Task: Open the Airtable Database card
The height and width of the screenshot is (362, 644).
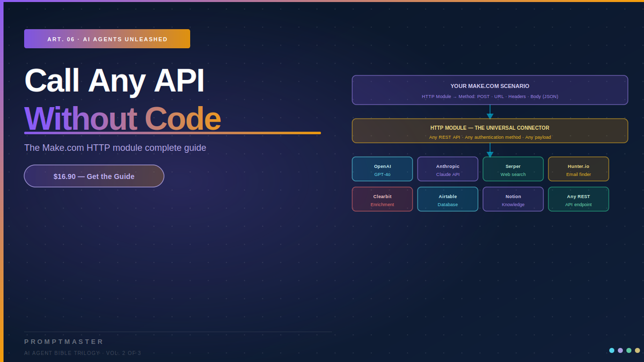Action: (x=448, y=199)
